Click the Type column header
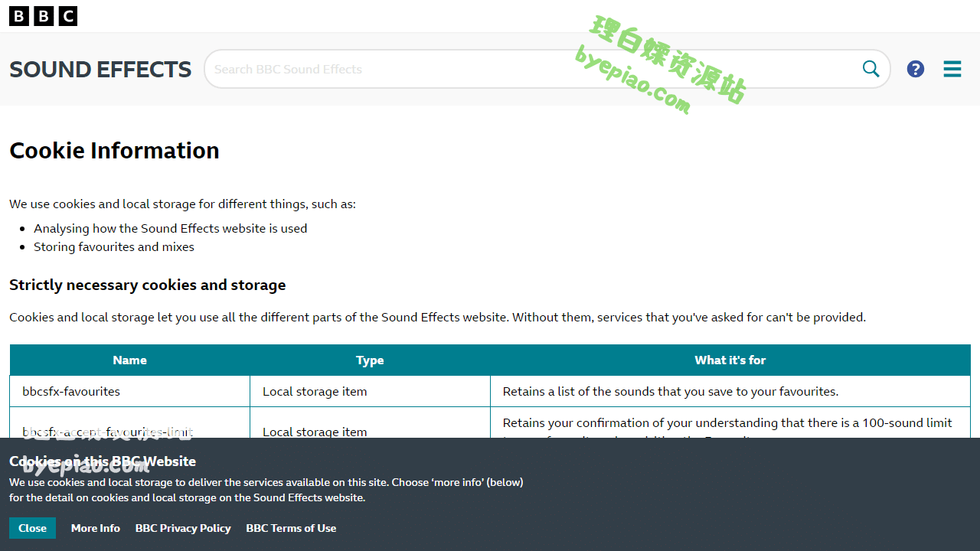 pos(370,360)
